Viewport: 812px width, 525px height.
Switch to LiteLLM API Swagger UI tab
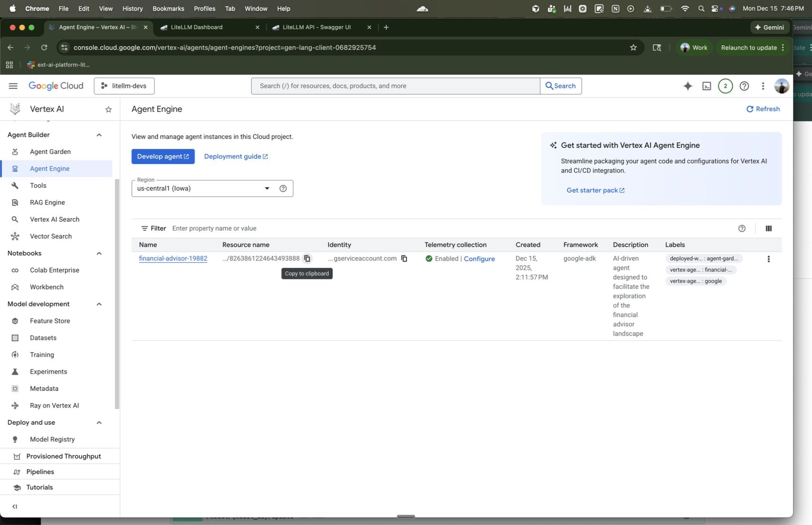click(321, 27)
